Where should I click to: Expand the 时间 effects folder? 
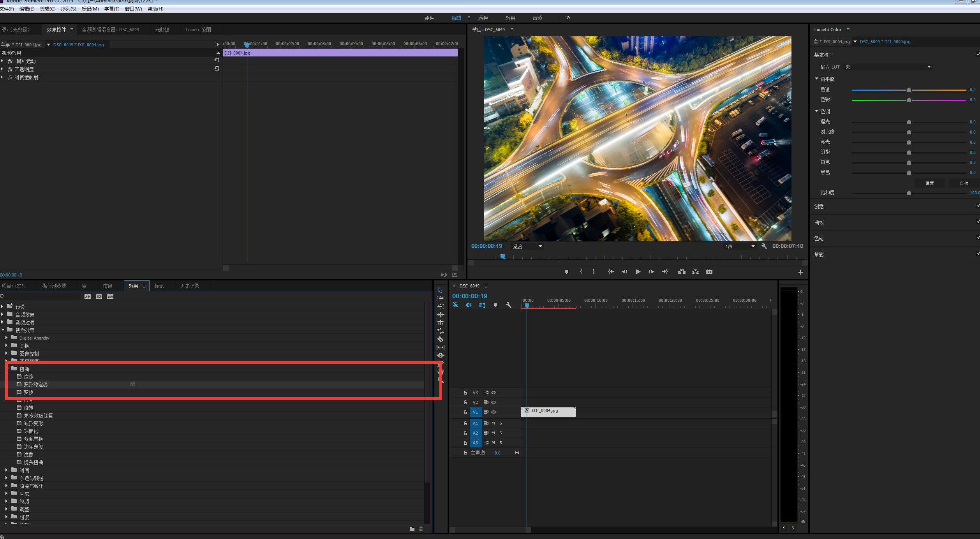point(6,470)
